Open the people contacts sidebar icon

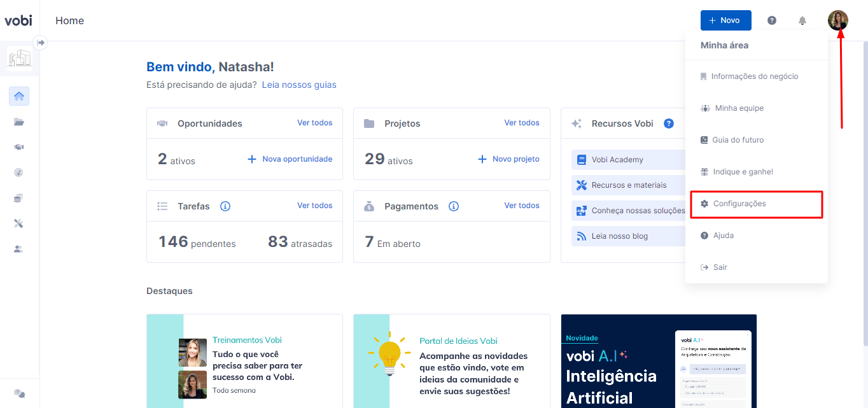click(x=19, y=249)
